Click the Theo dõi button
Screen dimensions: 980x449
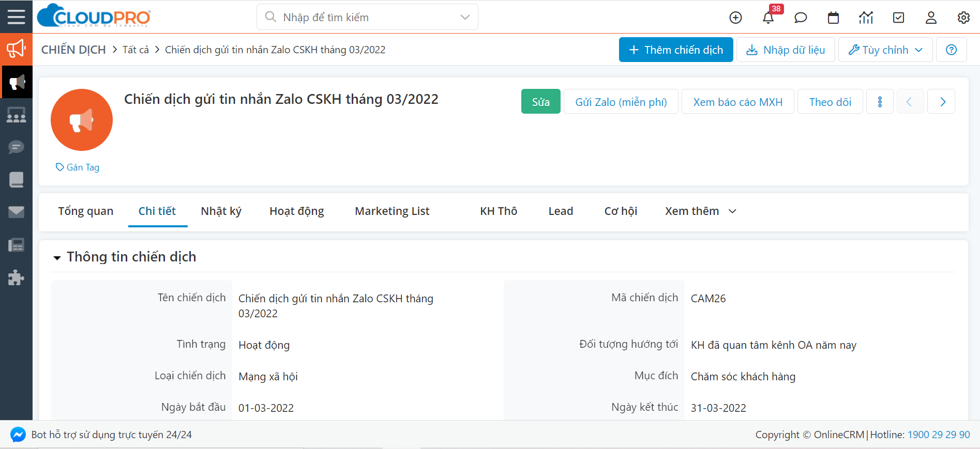coord(830,101)
